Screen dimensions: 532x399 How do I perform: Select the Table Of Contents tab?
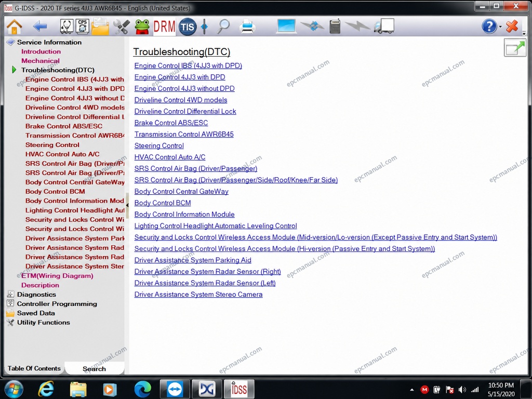[x=34, y=368]
